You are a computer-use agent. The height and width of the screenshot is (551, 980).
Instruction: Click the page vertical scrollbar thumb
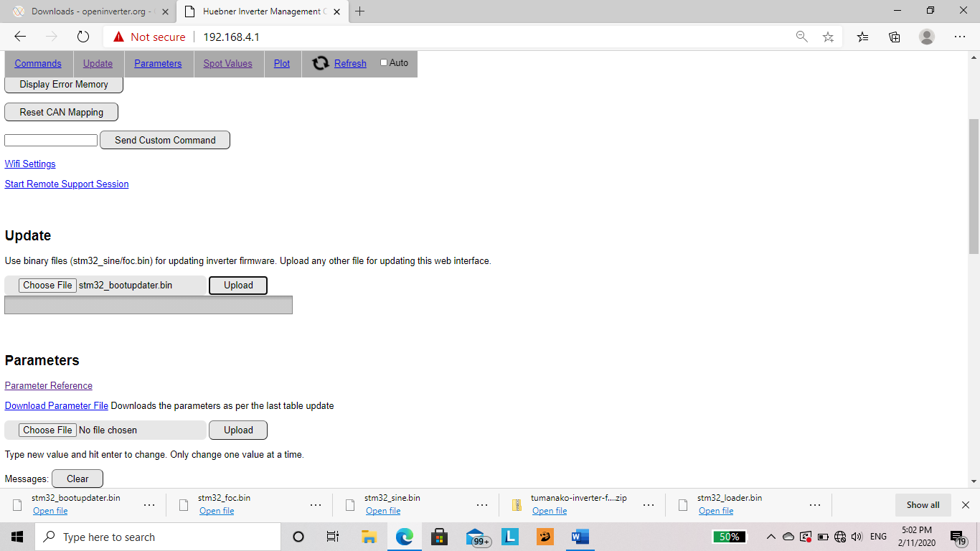974,186
